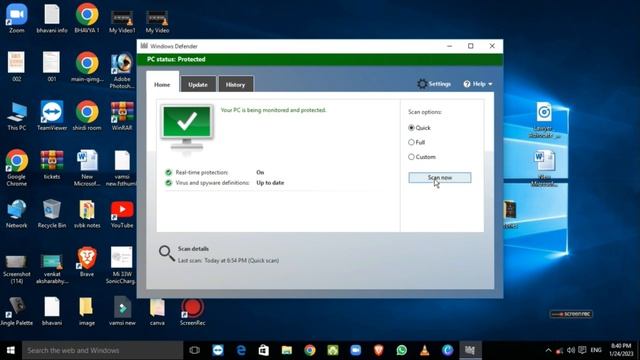Open Task View from the taskbar

pyautogui.click(x=195, y=350)
